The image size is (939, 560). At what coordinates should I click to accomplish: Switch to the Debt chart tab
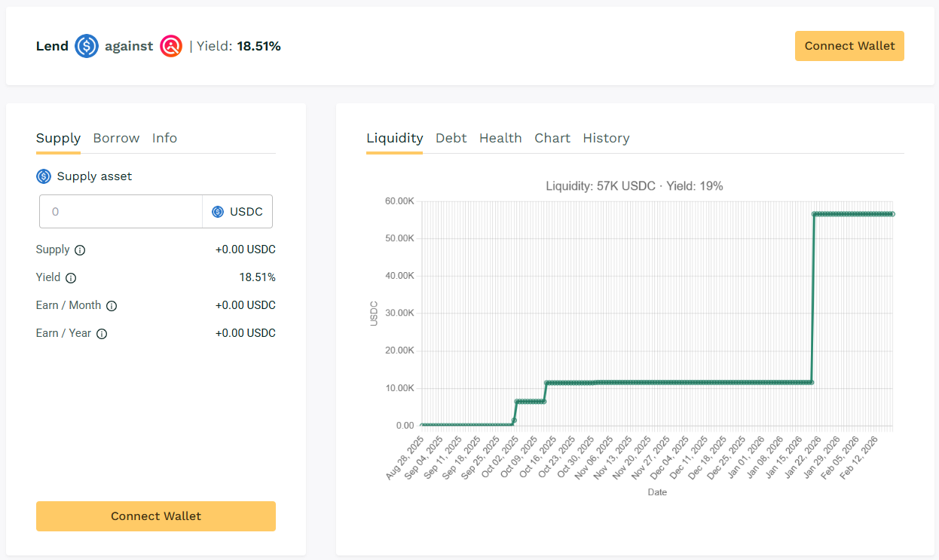451,138
